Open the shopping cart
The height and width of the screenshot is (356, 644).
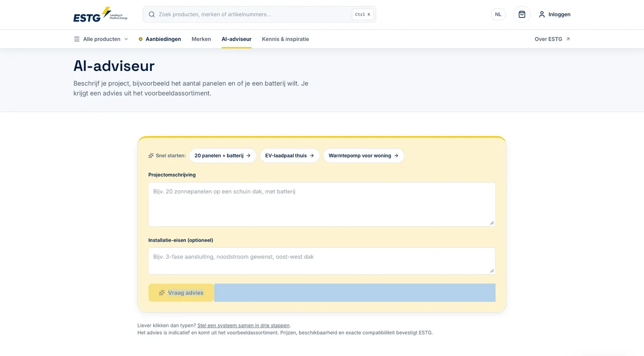(522, 14)
